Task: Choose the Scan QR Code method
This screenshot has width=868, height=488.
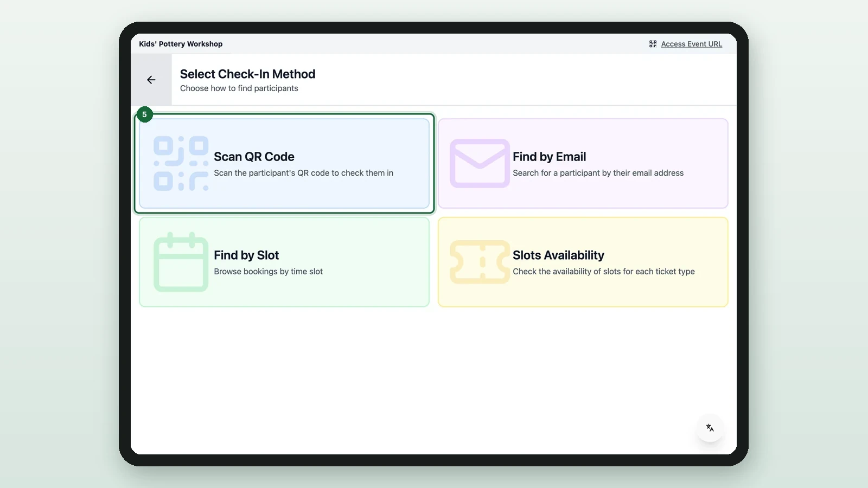Action: click(284, 163)
